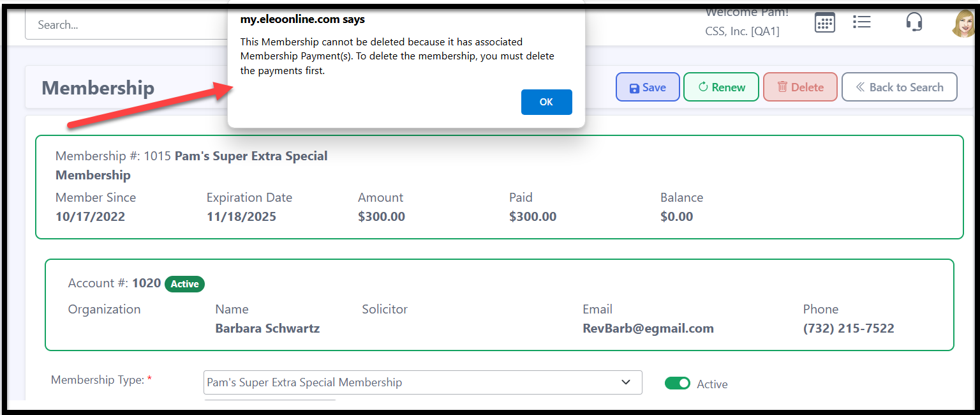This screenshot has width=980, height=415.
Task: Open the list view icon in header
Action: click(x=862, y=22)
